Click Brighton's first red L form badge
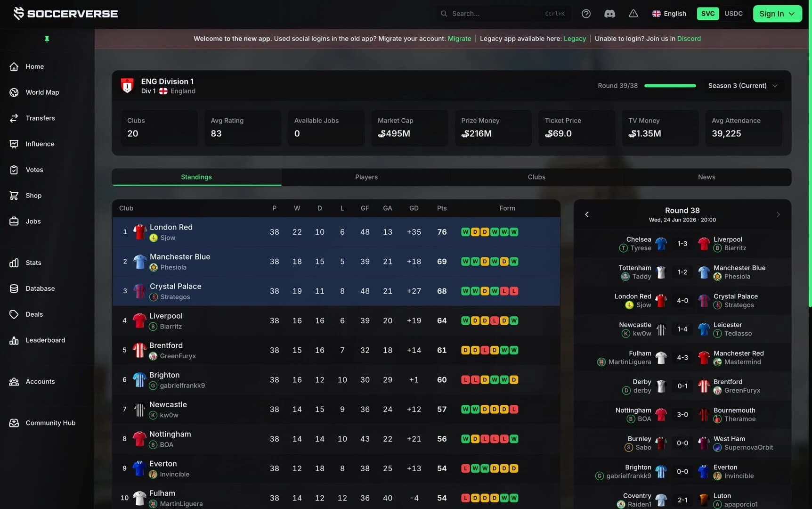The height and width of the screenshot is (509, 812). coord(465,380)
